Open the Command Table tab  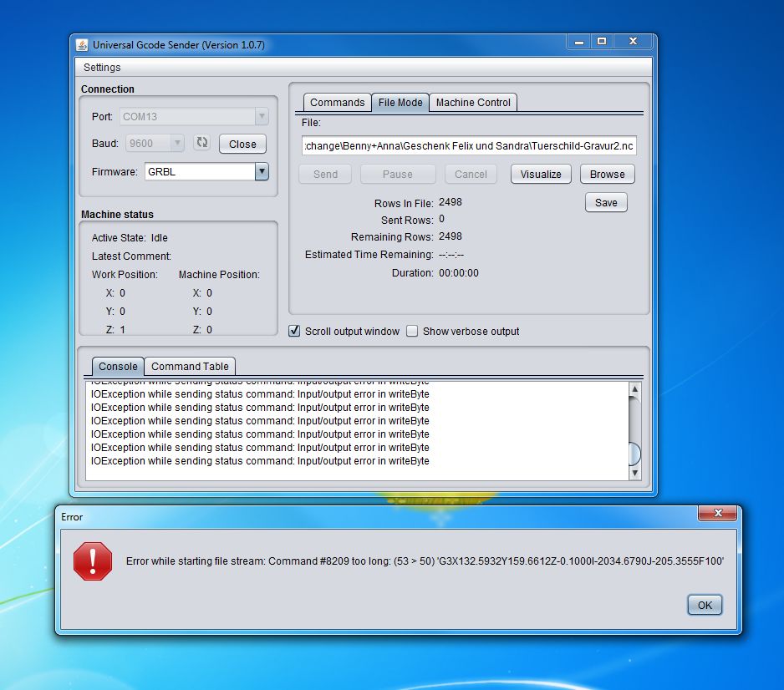coord(190,366)
